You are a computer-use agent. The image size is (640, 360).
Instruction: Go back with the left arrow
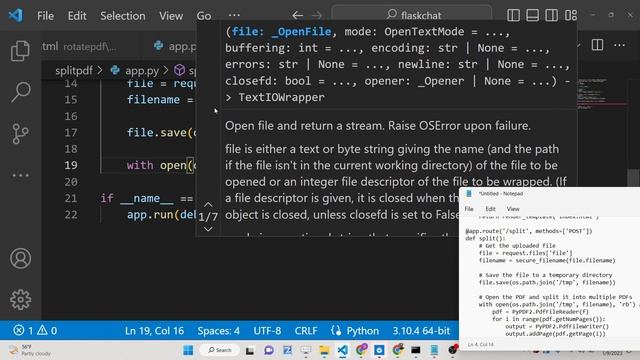[x=298, y=16]
